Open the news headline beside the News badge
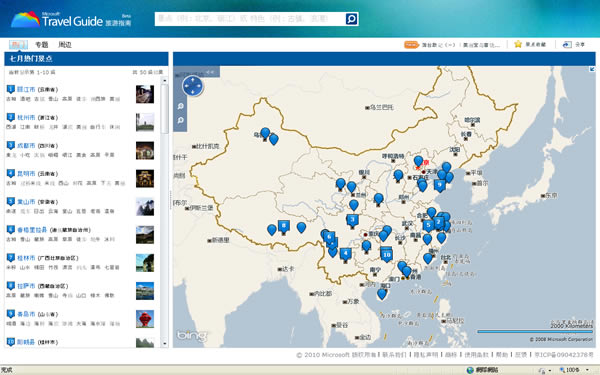 pos(461,45)
